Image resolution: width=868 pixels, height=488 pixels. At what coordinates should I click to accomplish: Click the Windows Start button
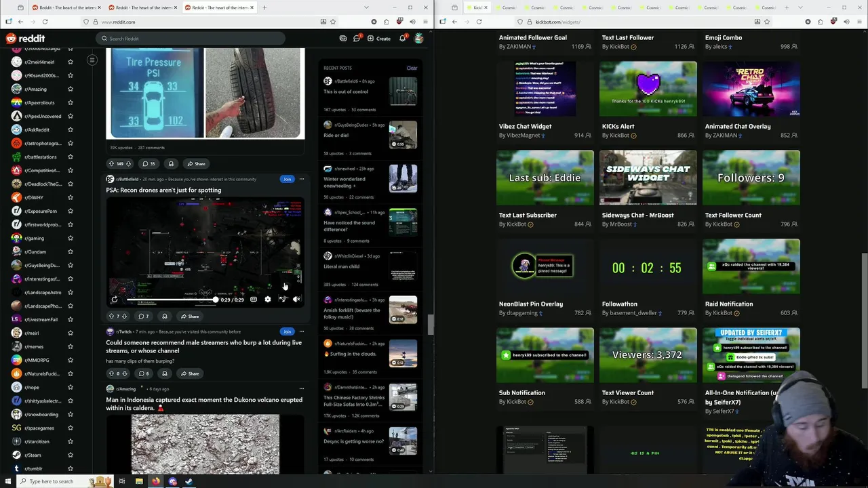click(x=8, y=481)
